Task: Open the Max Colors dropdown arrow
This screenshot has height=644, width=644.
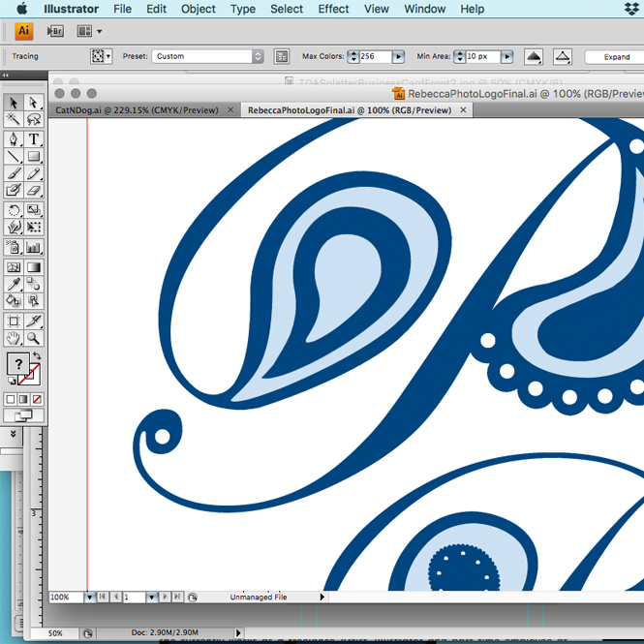Action: pos(398,57)
